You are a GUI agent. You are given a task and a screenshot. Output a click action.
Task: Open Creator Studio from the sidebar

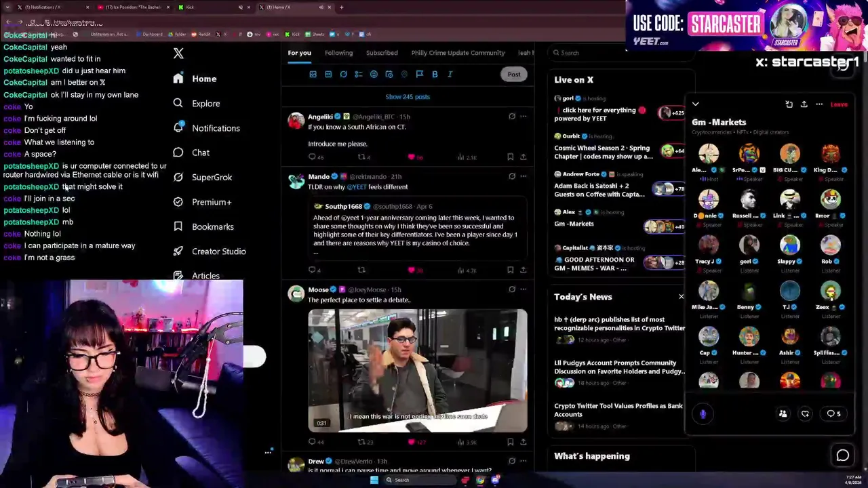pos(209,251)
